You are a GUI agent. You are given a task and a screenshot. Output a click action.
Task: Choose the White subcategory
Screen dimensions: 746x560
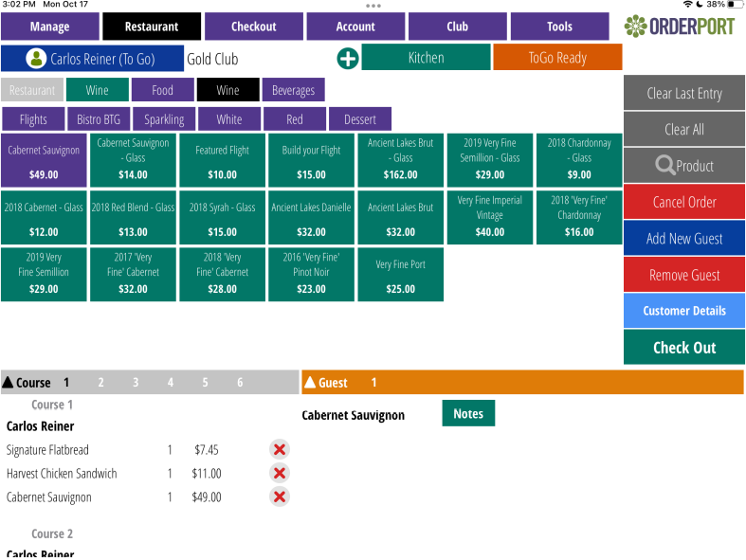[229, 119]
